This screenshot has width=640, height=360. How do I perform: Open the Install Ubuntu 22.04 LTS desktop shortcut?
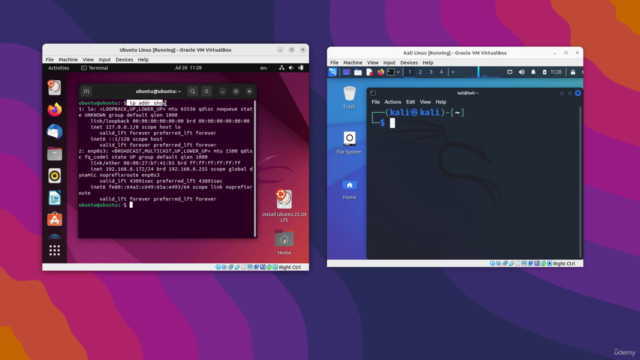(x=284, y=205)
